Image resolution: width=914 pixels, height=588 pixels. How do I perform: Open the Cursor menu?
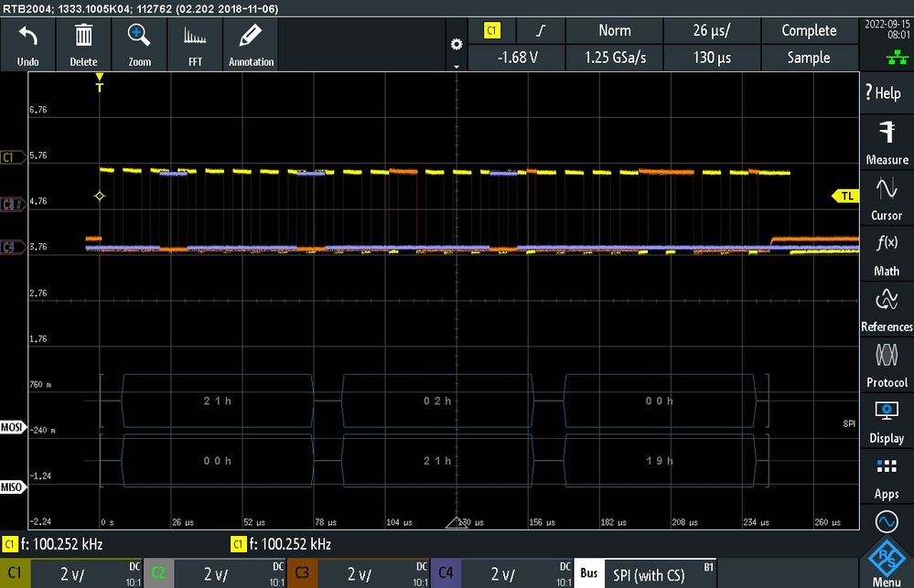tap(886, 198)
